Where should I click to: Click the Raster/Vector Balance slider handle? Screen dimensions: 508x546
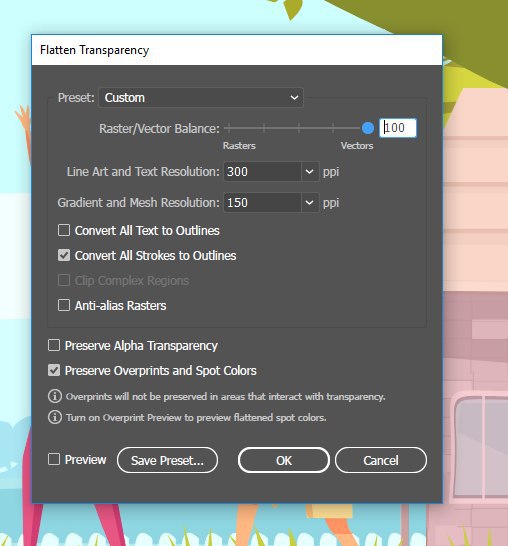[x=368, y=128]
